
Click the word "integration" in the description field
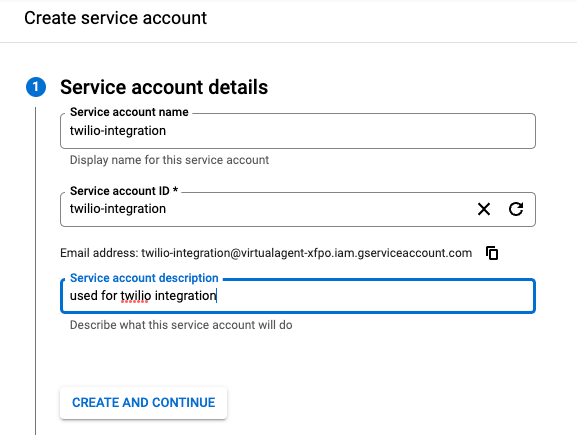pyautogui.click(x=185, y=296)
